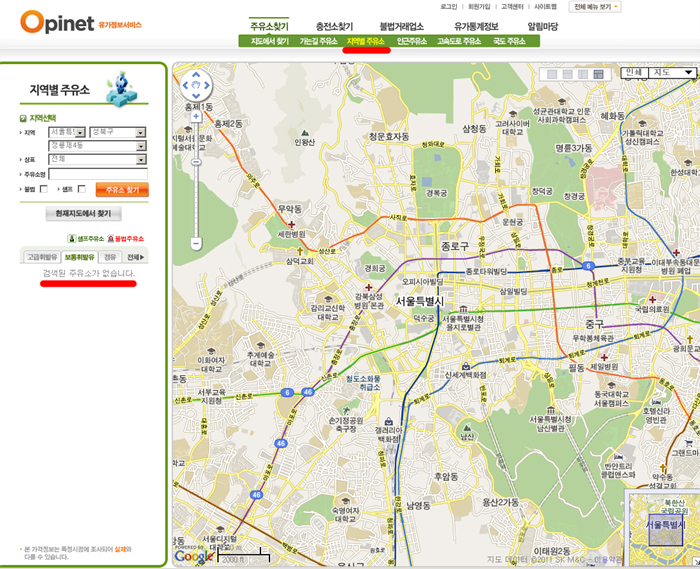700x569 pixels.
Task: Select the 인근주유소 submenu
Action: pos(412,42)
